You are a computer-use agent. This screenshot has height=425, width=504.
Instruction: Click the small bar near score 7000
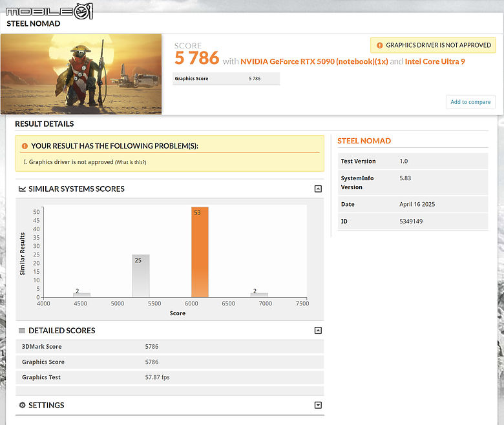259,295
